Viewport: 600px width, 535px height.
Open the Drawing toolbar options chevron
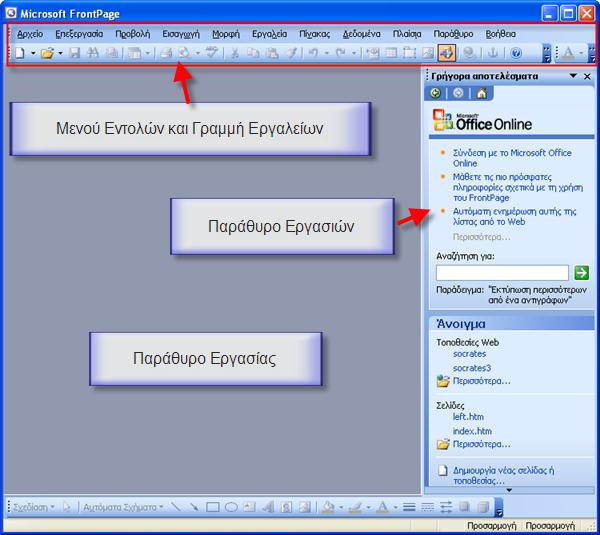coord(499,508)
